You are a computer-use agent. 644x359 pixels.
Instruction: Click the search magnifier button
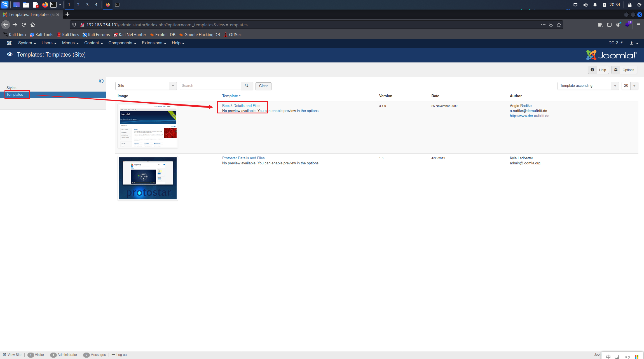(247, 86)
